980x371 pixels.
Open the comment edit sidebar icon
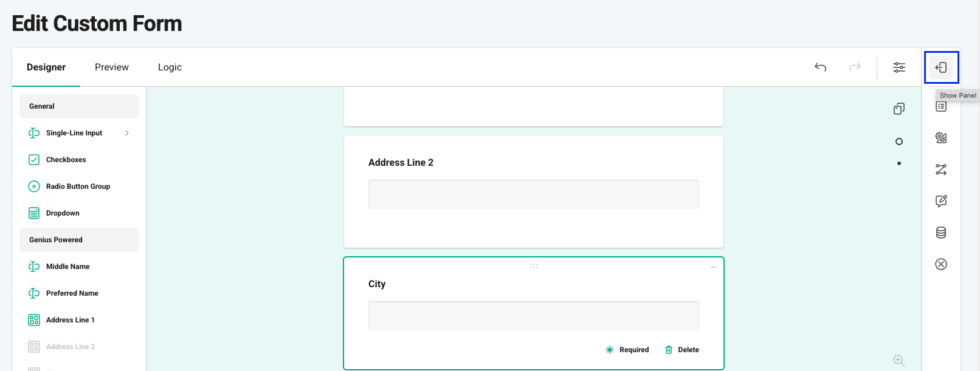(x=941, y=201)
